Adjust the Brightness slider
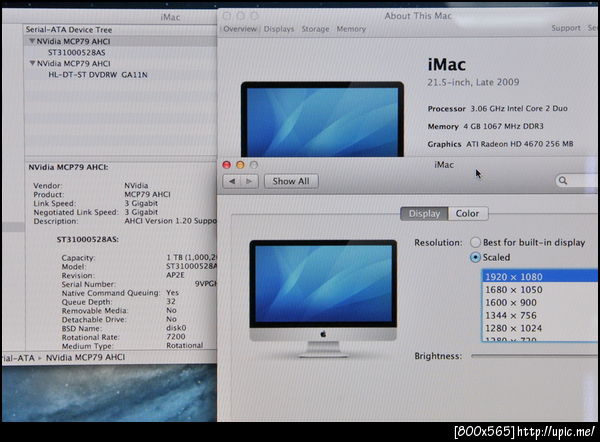Image resolution: width=600 pixels, height=442 pixels. point(535,356)
